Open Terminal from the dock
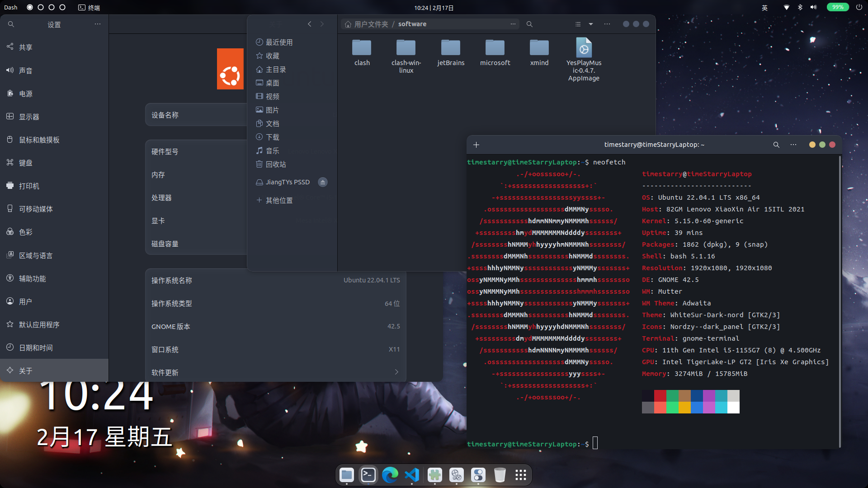 pyautogui.click(x=368, y=475)
